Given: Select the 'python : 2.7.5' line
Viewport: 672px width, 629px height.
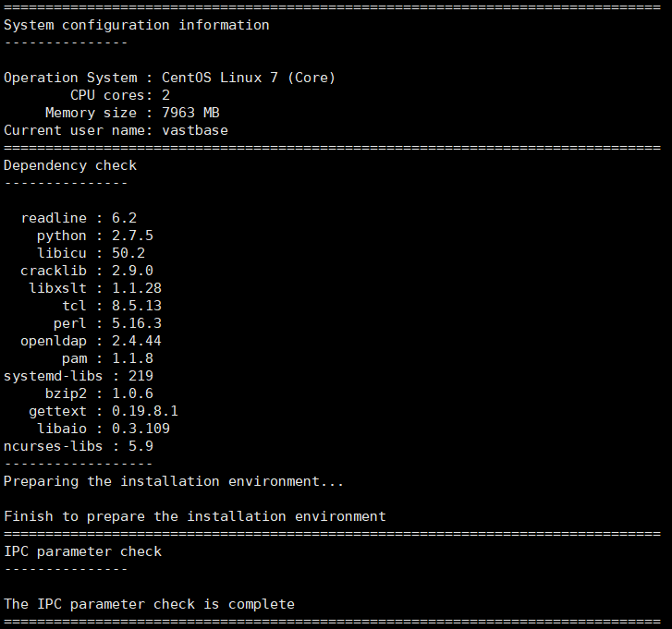Looking at the screenshot, I should coord(94,236).
